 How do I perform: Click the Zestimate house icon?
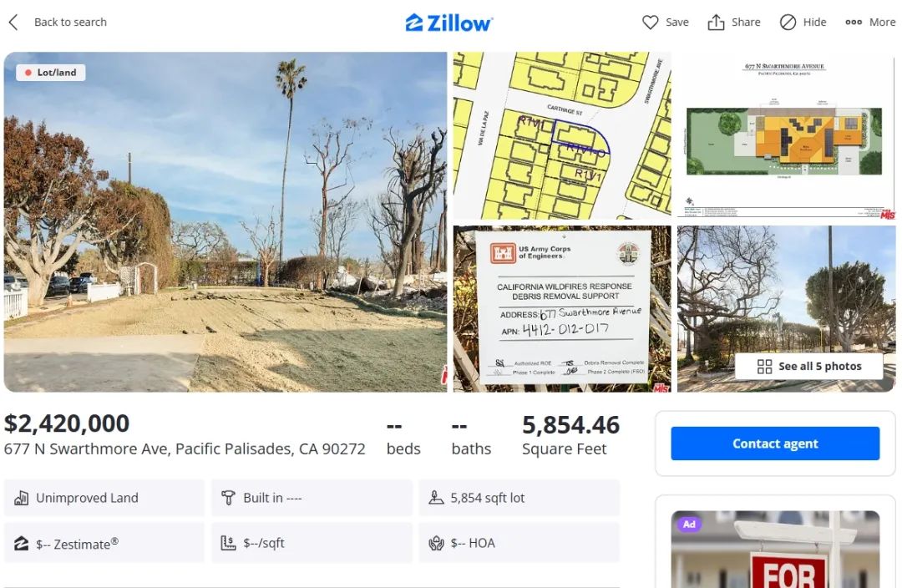[21, 544]
